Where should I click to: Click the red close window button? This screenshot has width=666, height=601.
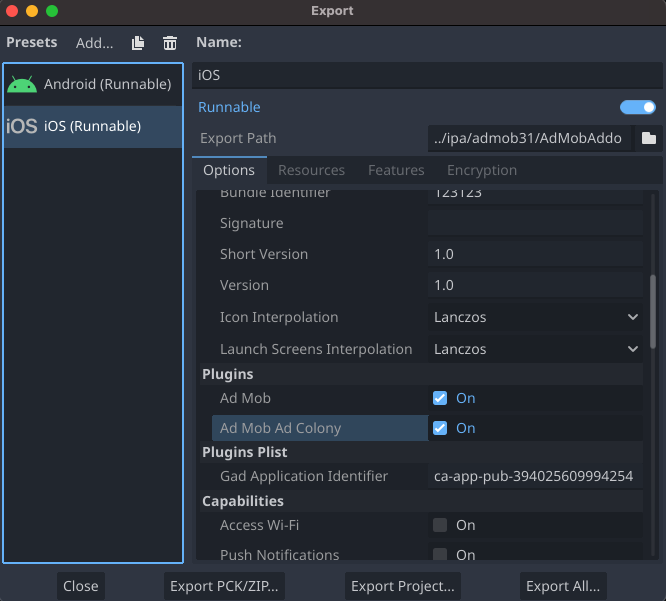coord(12,11)
